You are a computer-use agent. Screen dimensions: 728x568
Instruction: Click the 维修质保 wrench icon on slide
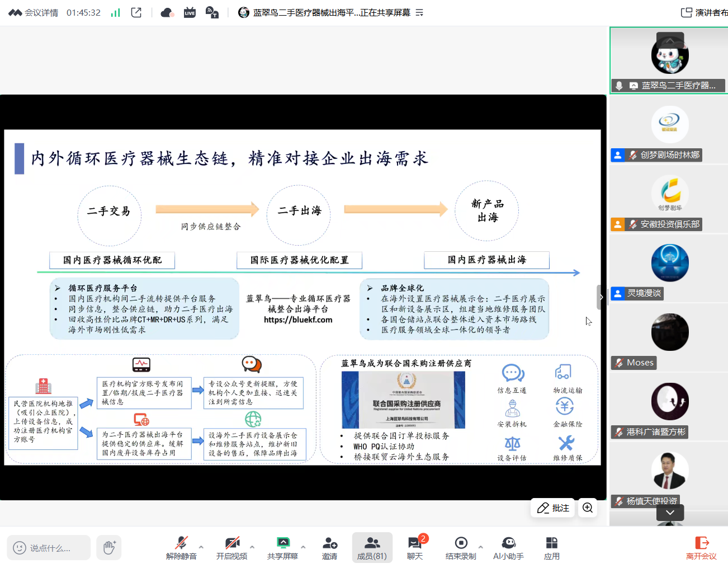coord(566,443)
